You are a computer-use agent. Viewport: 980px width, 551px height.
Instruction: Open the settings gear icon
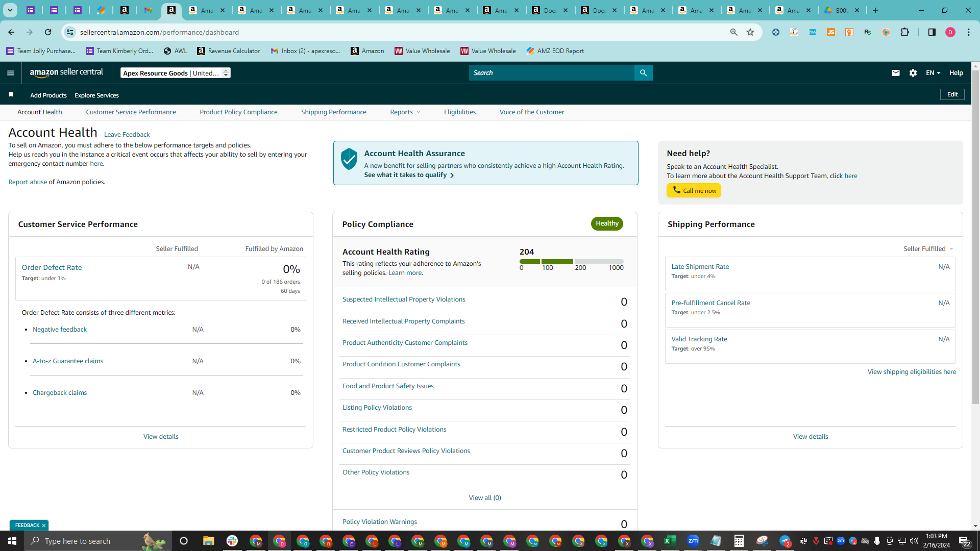(913, 73)
